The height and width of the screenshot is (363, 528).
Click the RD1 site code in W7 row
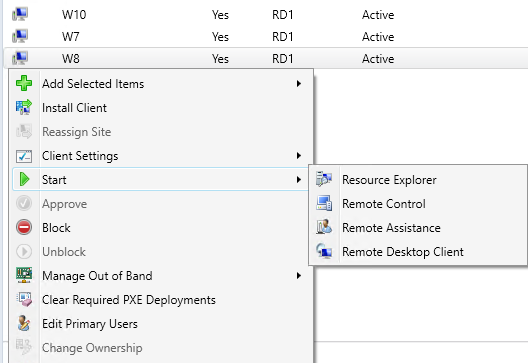coord(283,37)
